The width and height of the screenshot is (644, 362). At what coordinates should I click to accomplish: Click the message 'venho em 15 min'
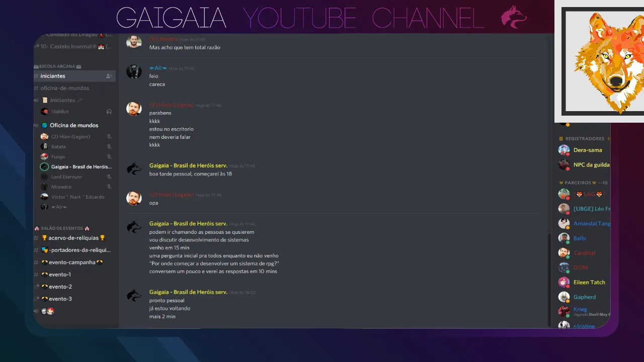coord(169,247)
